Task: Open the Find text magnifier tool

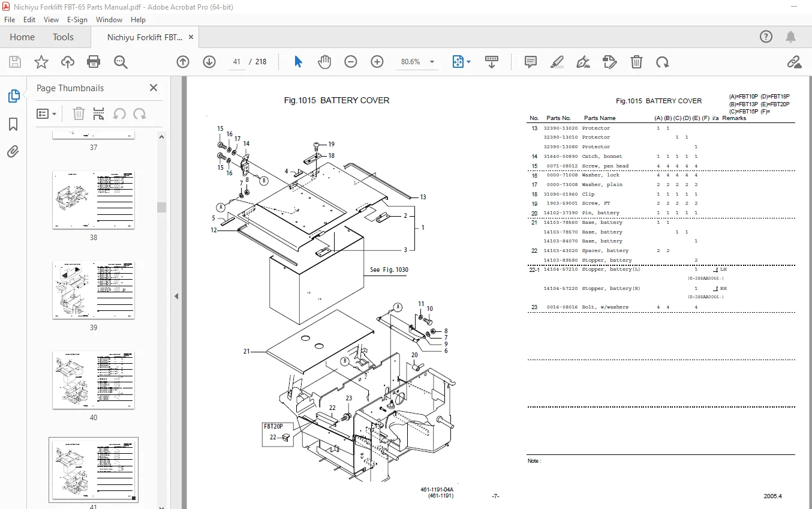Action: 121,62
